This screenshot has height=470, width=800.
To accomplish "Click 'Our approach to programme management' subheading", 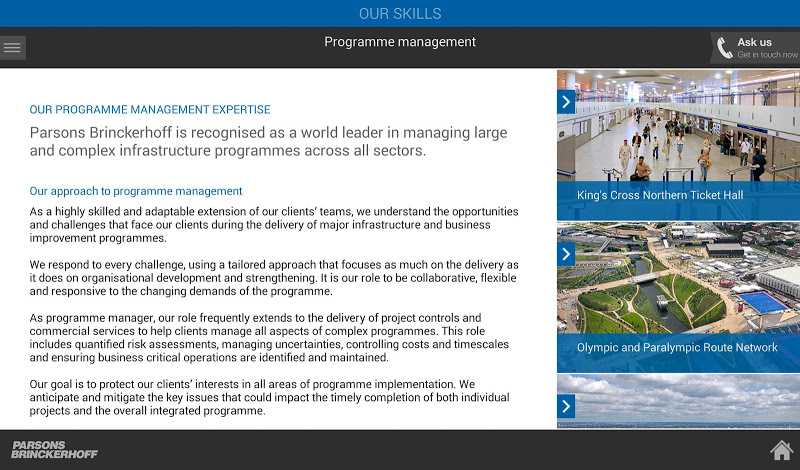I will (x=136, y=191).
